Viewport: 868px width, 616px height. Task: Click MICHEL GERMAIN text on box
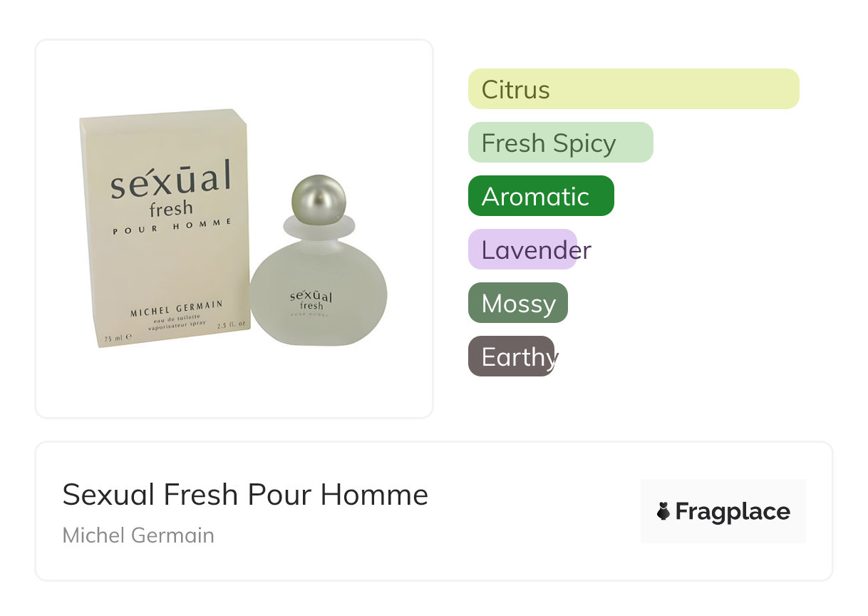[176, 309]
